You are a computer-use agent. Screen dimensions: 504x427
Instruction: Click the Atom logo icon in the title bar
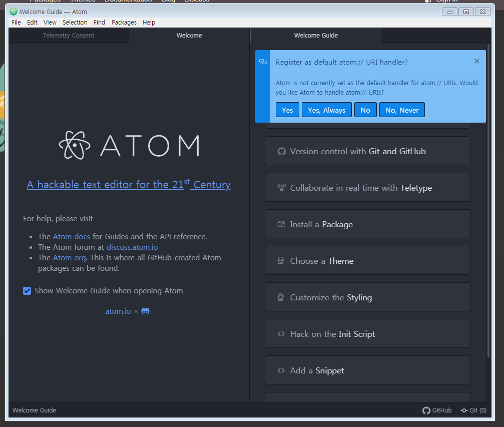(x=13, y=12)
